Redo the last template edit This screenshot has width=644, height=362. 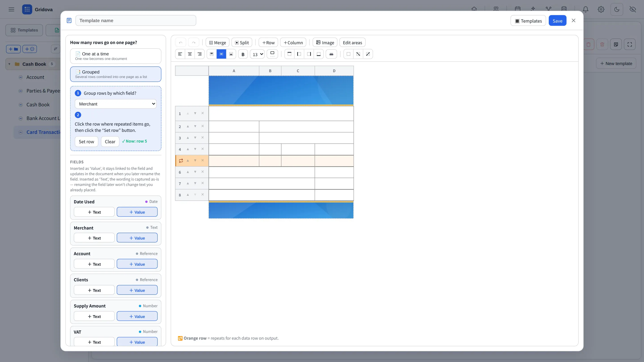click(x=193, y=42)
